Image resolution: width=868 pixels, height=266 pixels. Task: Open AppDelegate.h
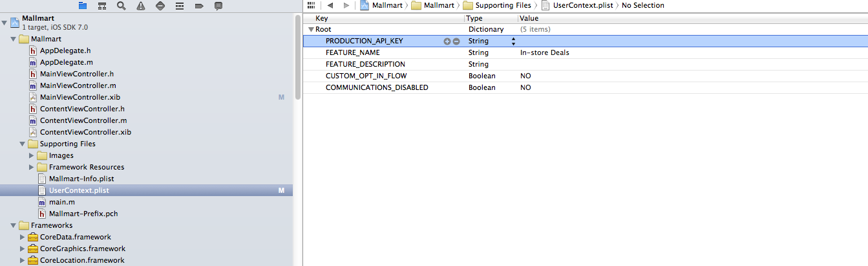[65, 50]
